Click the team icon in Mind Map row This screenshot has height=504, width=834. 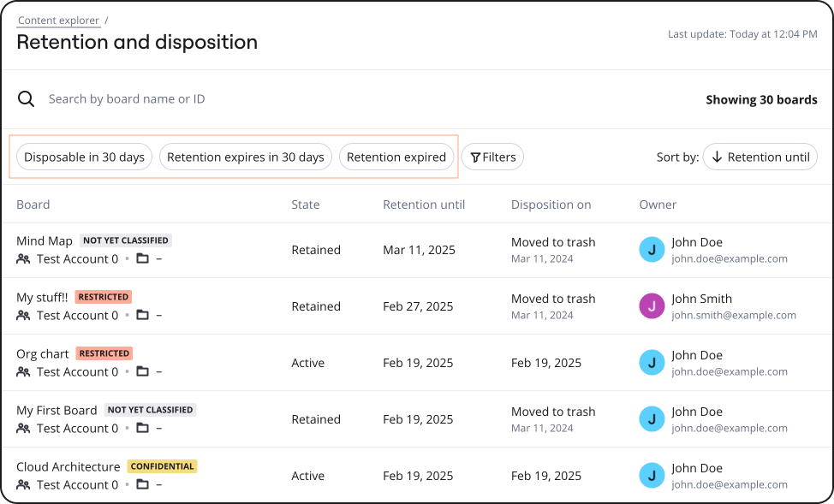(x=23, y=259)
